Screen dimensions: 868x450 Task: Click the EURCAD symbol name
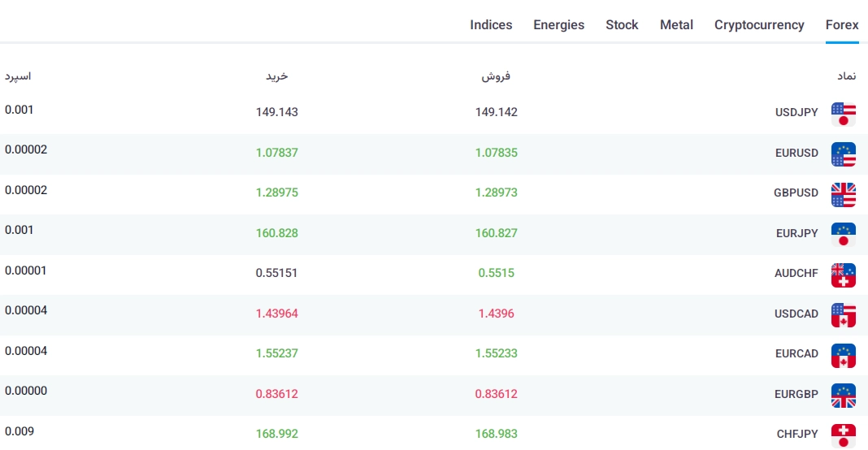(796, 353)
